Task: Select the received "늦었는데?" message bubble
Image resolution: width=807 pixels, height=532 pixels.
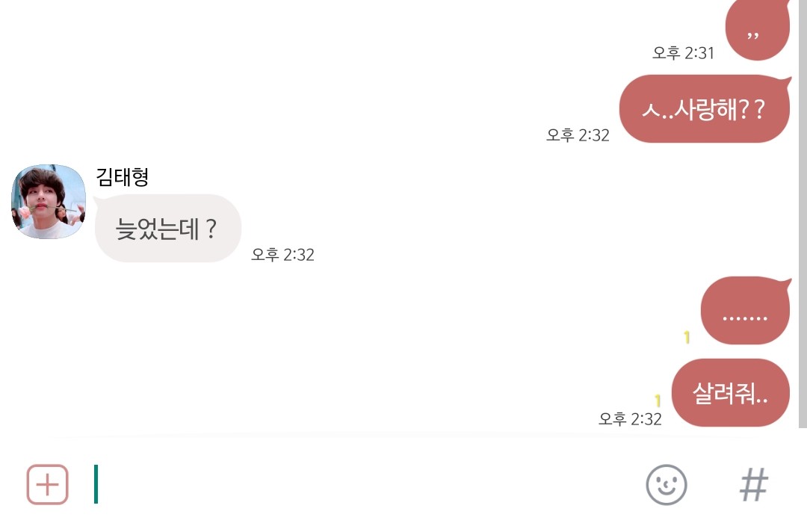Action: pyautogui.click(x=167, y=229)
